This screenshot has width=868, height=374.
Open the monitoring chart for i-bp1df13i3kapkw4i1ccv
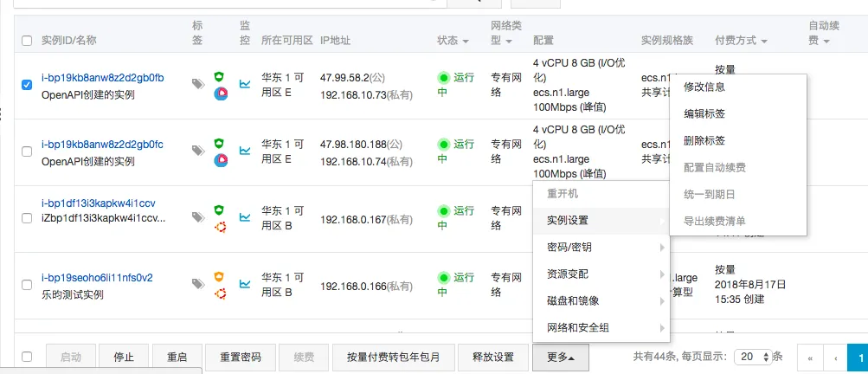click(x=246, y=216)
